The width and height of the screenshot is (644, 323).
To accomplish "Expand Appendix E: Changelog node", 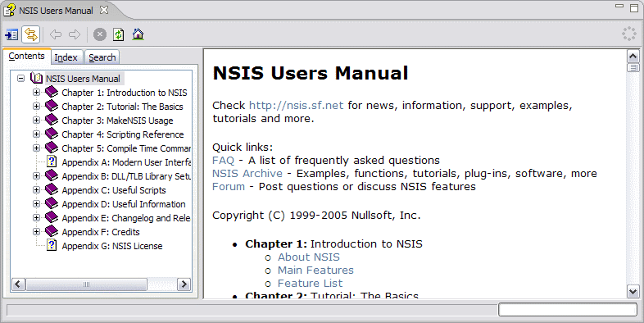I will pyautogui.click(x=37, y=218).
